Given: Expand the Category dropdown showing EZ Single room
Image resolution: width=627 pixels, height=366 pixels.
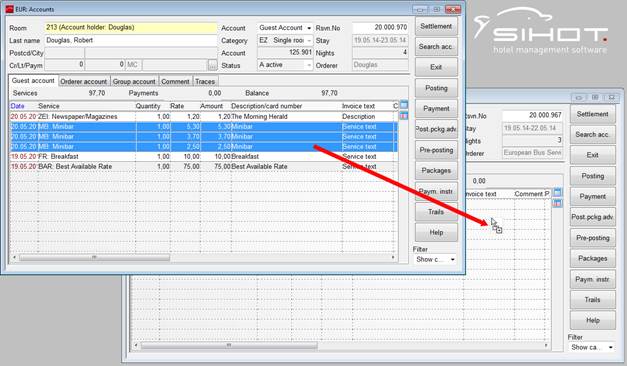Looking at the screenshot, I should point(309,40).
